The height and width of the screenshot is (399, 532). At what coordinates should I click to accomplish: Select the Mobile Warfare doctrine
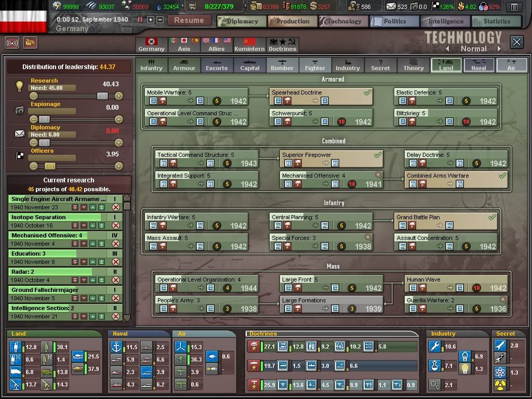(x=196, y=97)
